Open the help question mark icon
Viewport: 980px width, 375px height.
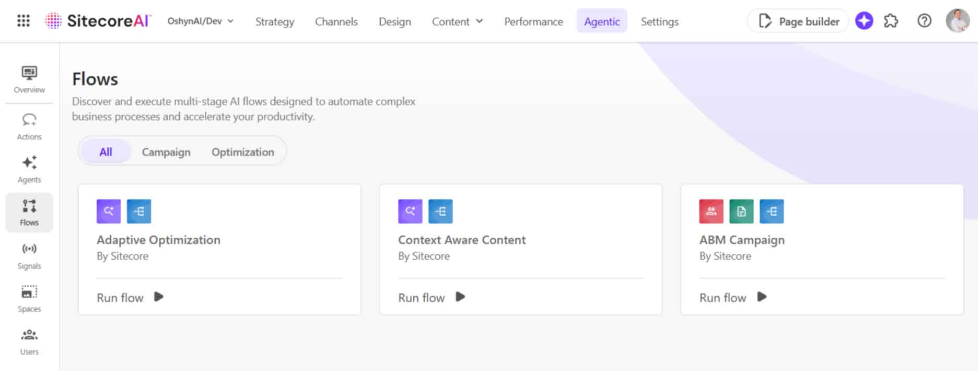click(x=924, y=21)
